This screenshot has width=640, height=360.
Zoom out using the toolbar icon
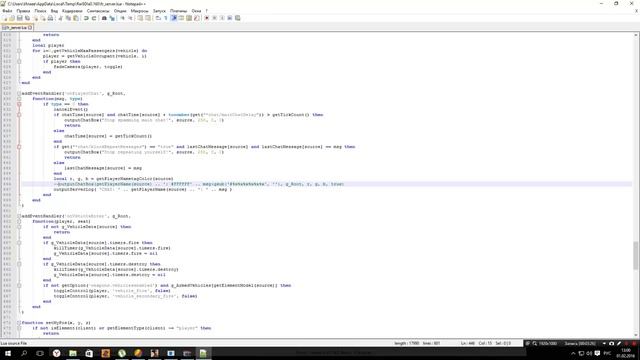[131, 18]
